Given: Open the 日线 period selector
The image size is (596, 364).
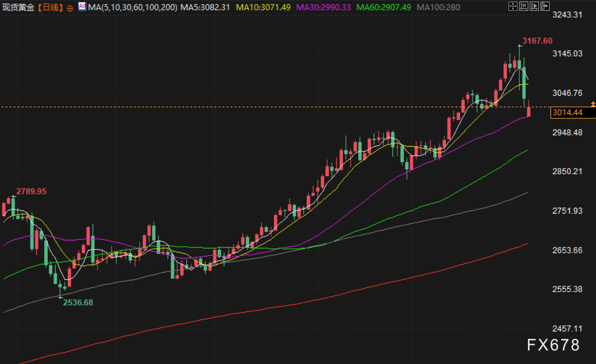Looking at the screenshot, I should pyautogui.click(x=51, y=7).
